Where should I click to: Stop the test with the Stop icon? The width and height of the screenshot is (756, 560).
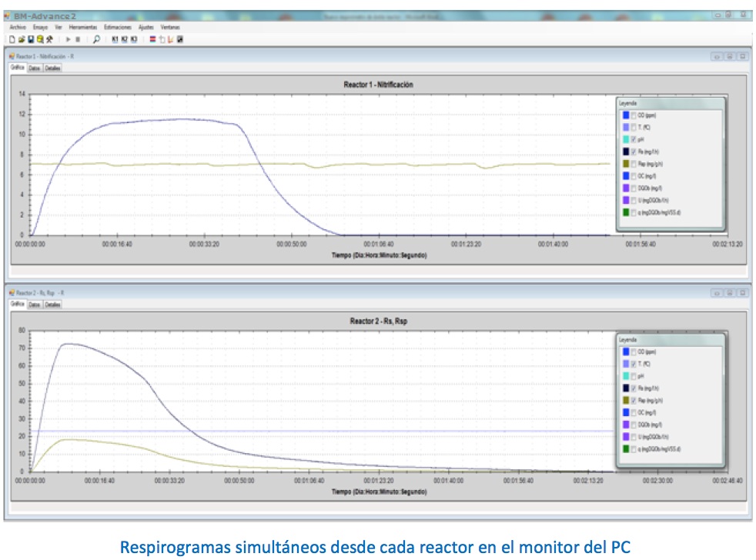[78, 39]
